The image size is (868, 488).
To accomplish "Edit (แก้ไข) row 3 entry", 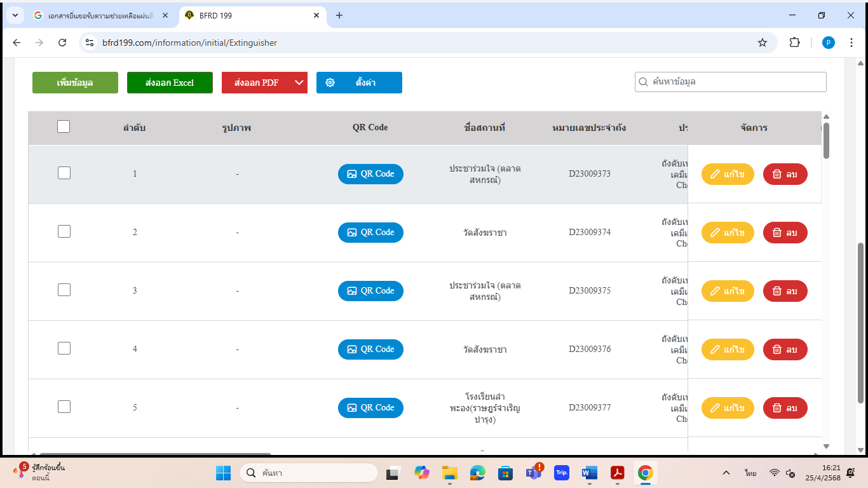I will coord(728,291).
